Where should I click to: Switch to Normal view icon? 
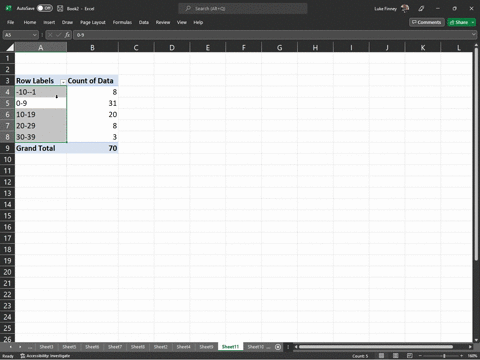pyautogui.click(x=381, y=356)
